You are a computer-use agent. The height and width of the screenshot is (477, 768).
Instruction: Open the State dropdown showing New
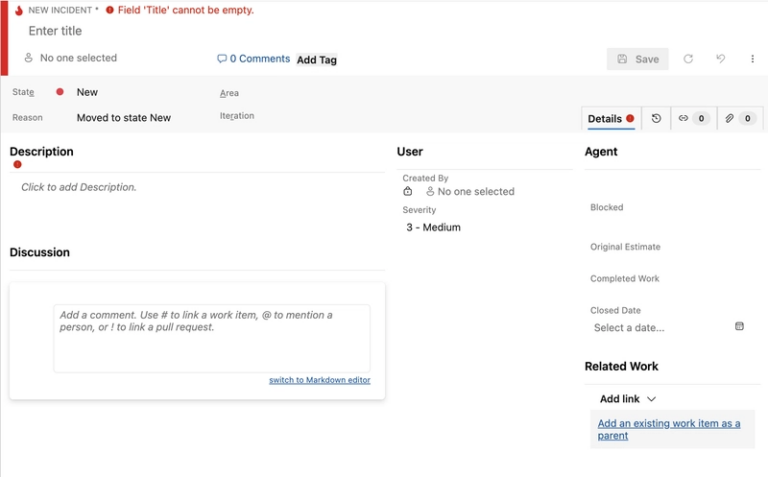point(87,92)
